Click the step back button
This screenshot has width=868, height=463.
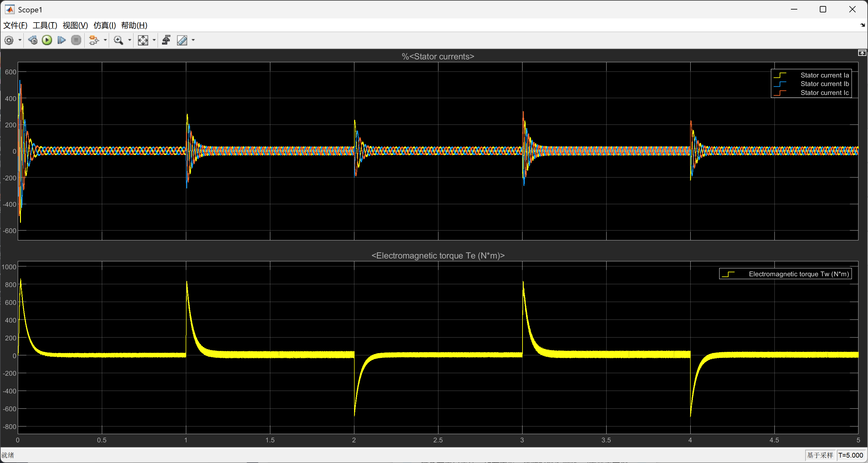click(33, 40)
